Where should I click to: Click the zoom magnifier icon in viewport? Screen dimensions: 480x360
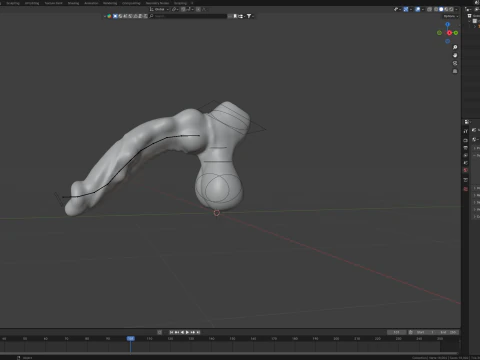(455, 47)
